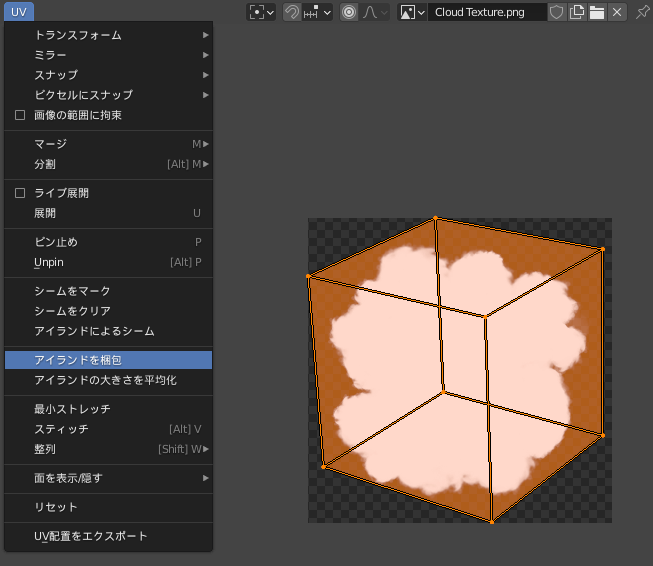653x566 pixels.
Task: Open the ミラー submenu
Action: (108, 55)
